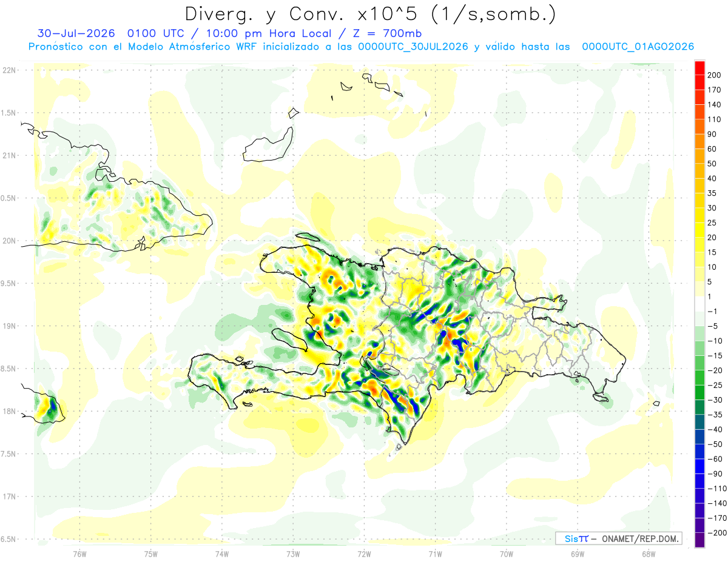Click the "17N" latitude axis label
This screenshot has width=728, height=562.
pyautogui.click(x=8, y=497)
